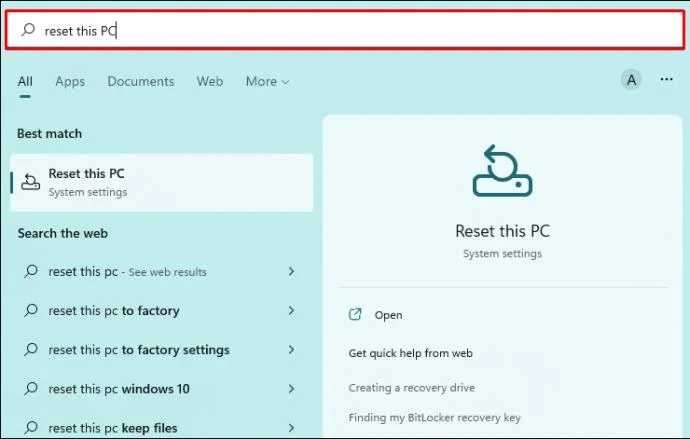Click the magnifier icon in search box
Viewport: 690px width, 439px height.
pos(29,30)
